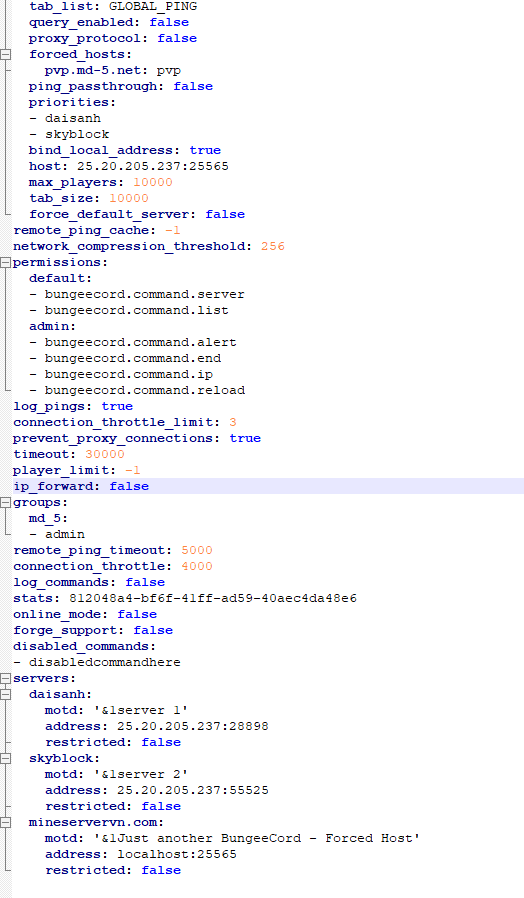Click the localhost:25565 address value

pyautogui.click(x=177, y=854)
